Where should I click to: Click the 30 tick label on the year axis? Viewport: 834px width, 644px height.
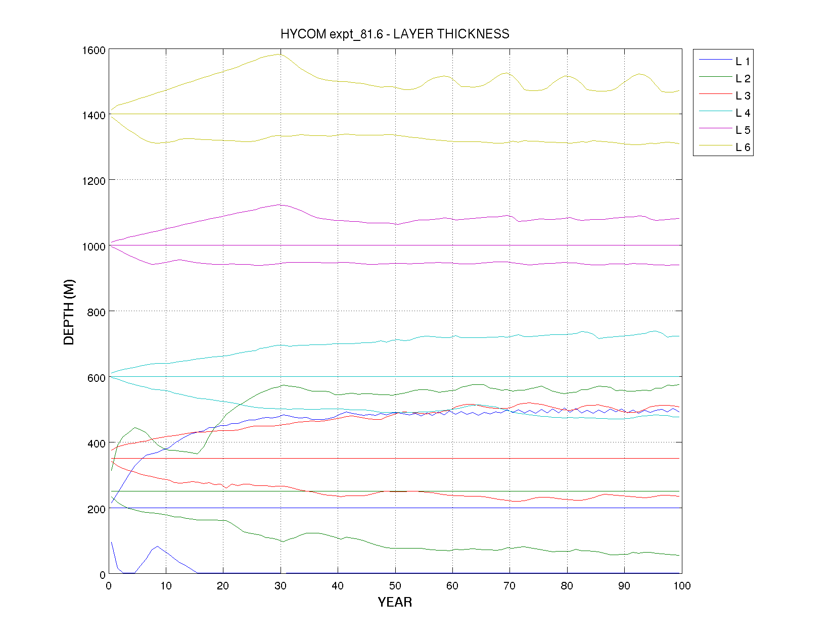(280, 586)
